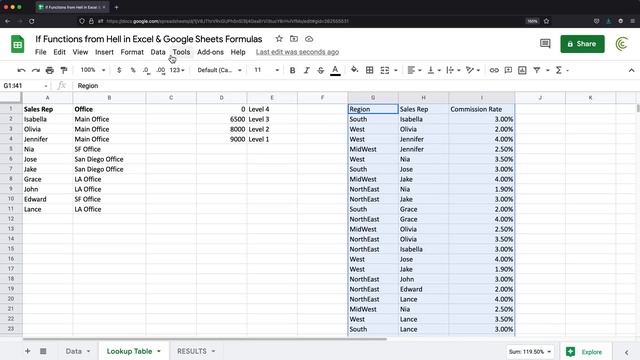
Task: Open the 'Last edit was seconds ago' link
Action: 297,52
